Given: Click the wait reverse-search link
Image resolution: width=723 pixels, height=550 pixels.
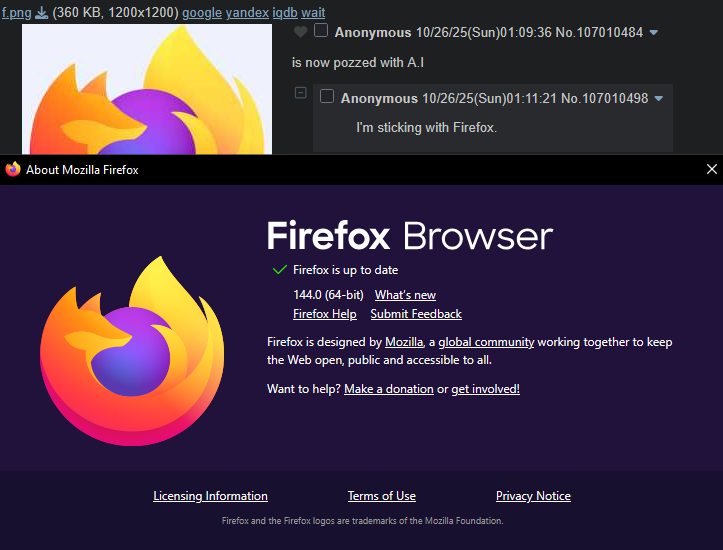Looking at the screenshot, I should [313, 12].
